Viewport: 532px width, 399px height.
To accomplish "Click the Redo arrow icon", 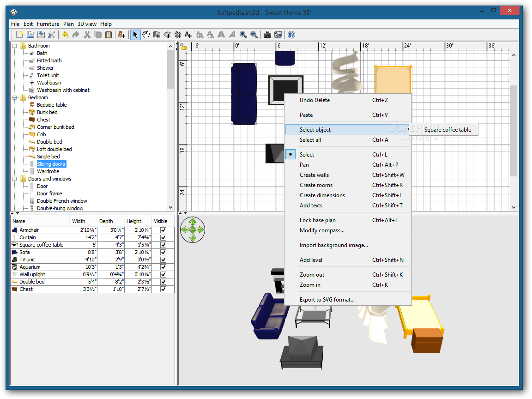I will tap(76, 35).
